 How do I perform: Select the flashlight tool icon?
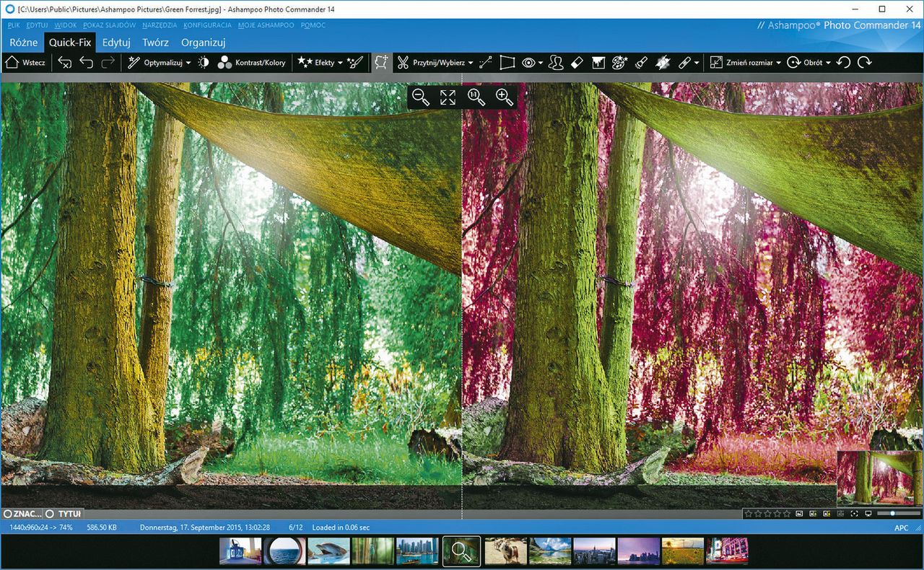641,63
